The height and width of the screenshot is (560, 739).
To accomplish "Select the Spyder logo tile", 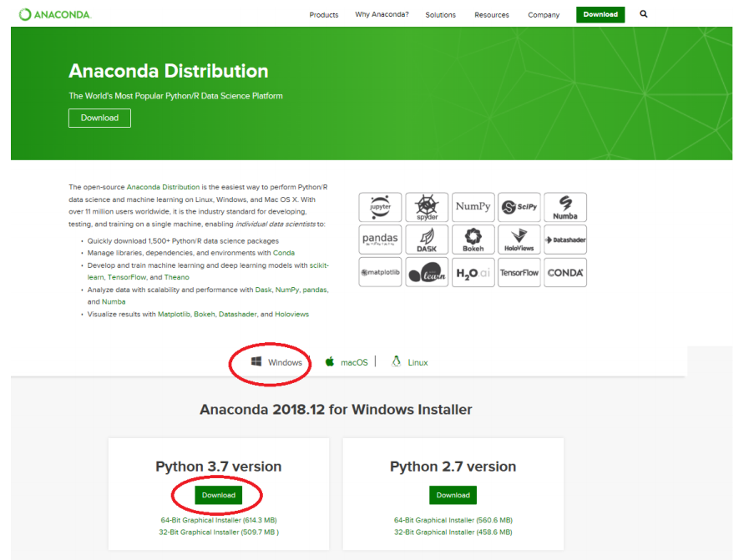I will (x=427, y=207).
